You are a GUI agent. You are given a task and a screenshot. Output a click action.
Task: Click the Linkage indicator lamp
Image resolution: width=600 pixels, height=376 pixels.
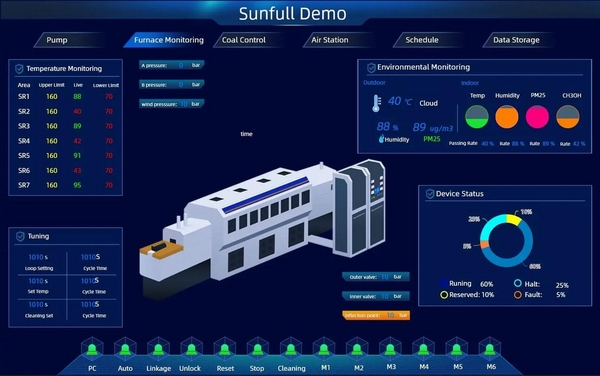(x=158, y=349)
